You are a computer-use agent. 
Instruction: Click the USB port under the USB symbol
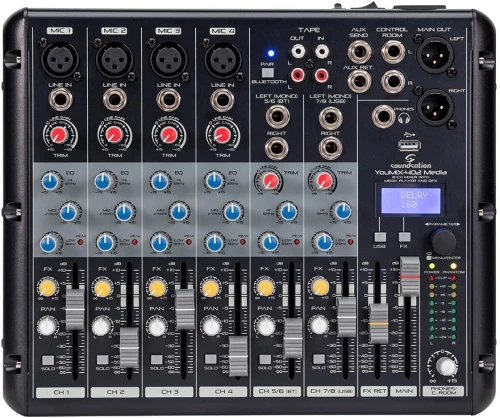(x=409, y=146)
